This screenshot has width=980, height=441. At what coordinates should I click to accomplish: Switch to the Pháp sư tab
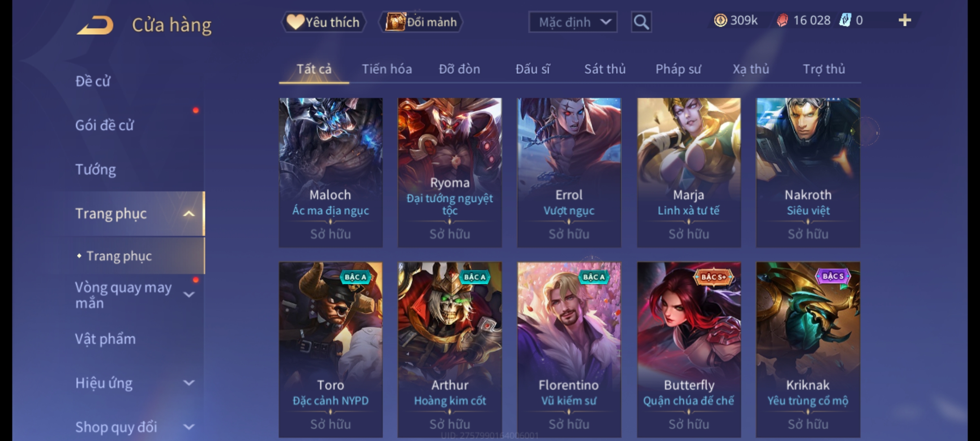pyautogui.click(x=678, y=69)
